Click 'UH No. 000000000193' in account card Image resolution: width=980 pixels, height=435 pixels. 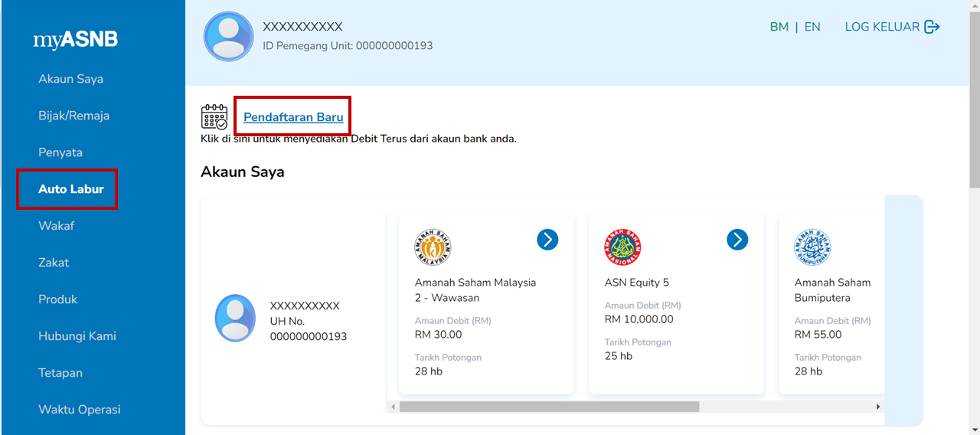[x=309, y=329]
